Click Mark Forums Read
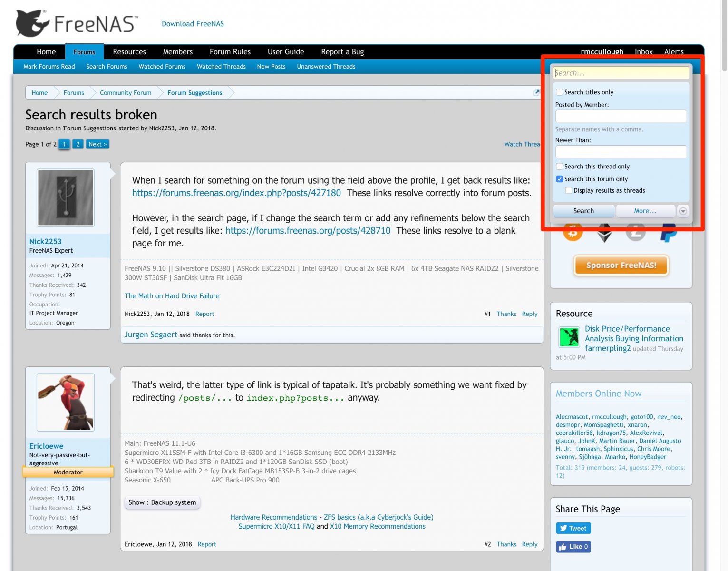The image size is (728, 571). click(x=49, y=67)
